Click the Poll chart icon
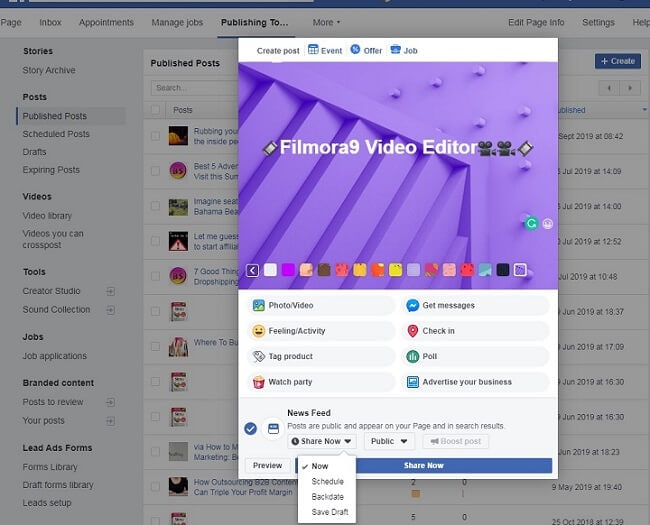The width and height of the screenshot is (650, 525). 412,357
